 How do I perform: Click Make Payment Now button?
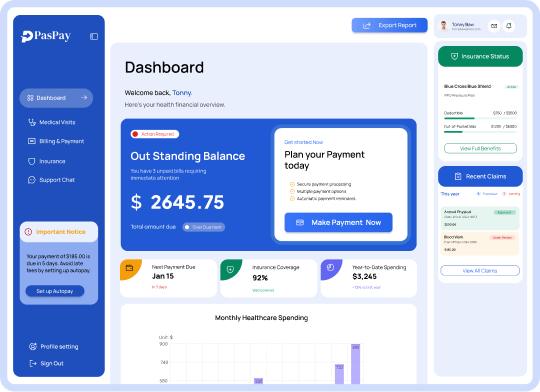pyautogui.click(x=338, y=223)
